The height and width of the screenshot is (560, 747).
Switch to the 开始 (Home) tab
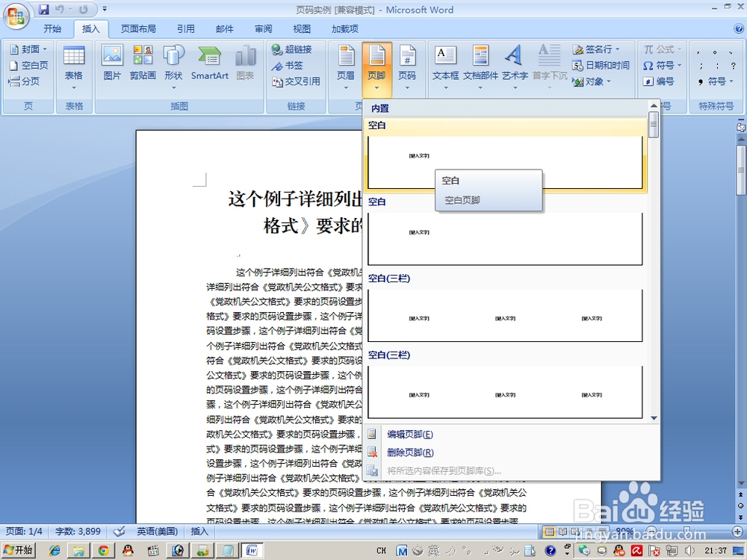point(52,29)
